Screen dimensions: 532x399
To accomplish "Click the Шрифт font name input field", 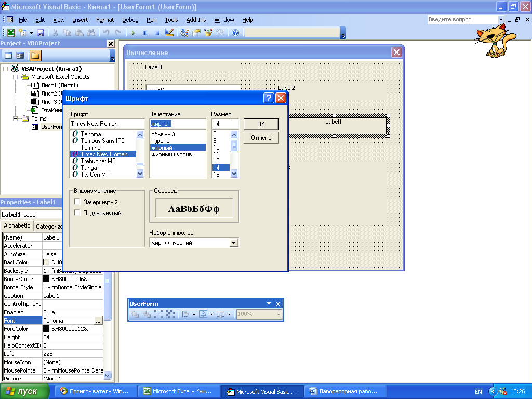I will coord(107,124).
